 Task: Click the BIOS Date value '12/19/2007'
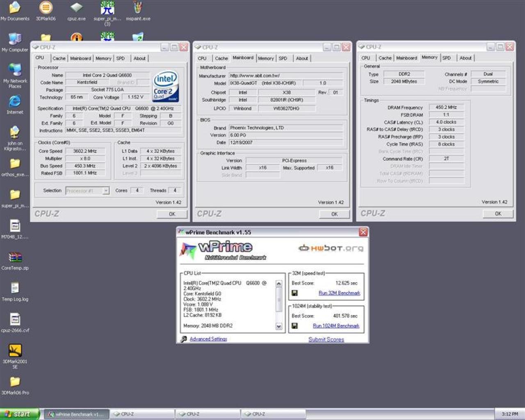coord(286,142)
